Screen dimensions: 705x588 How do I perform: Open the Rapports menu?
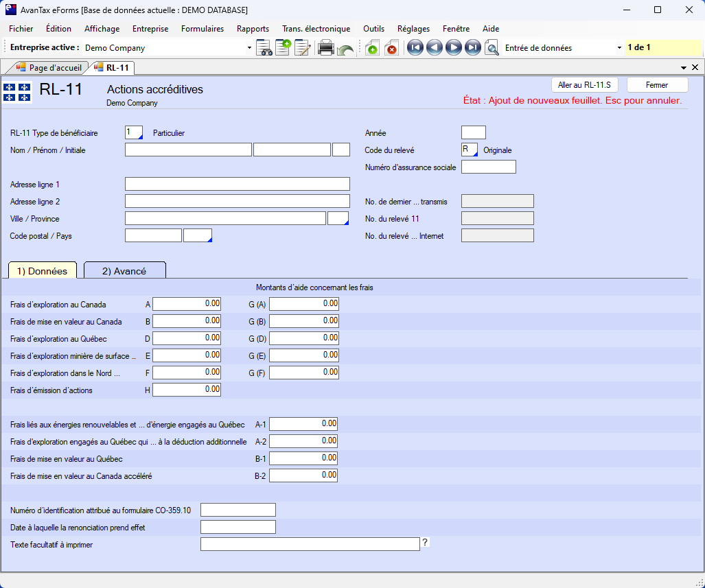pos(253,29)
